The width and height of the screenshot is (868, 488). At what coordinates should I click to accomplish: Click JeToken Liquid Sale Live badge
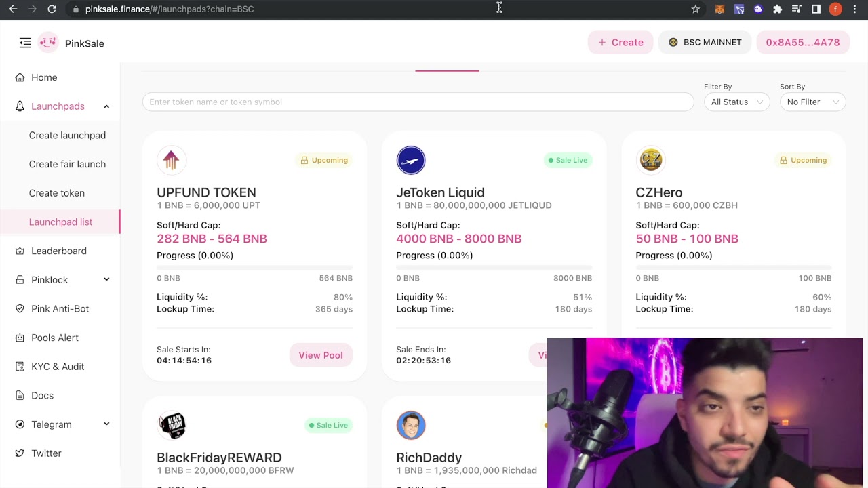pos(568,160)
